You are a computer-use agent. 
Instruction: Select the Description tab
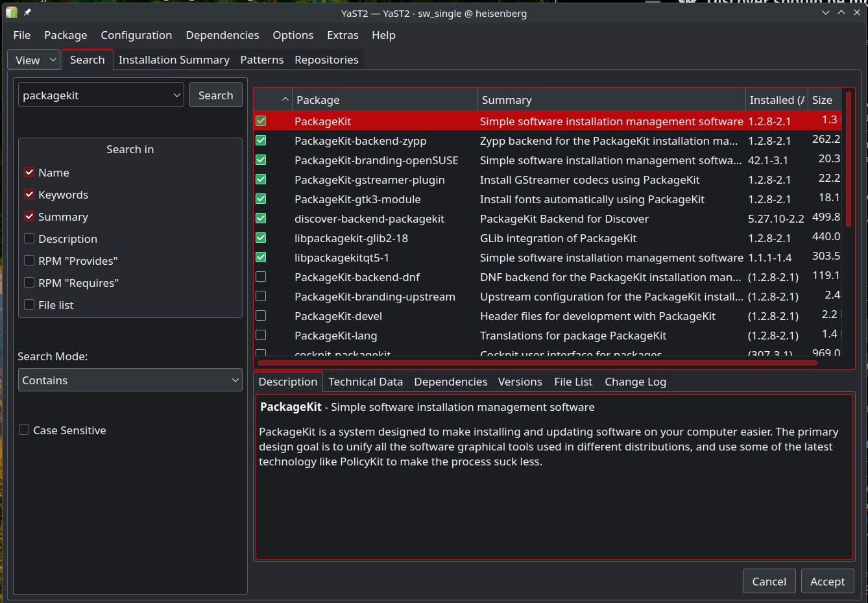pos(287,382)
